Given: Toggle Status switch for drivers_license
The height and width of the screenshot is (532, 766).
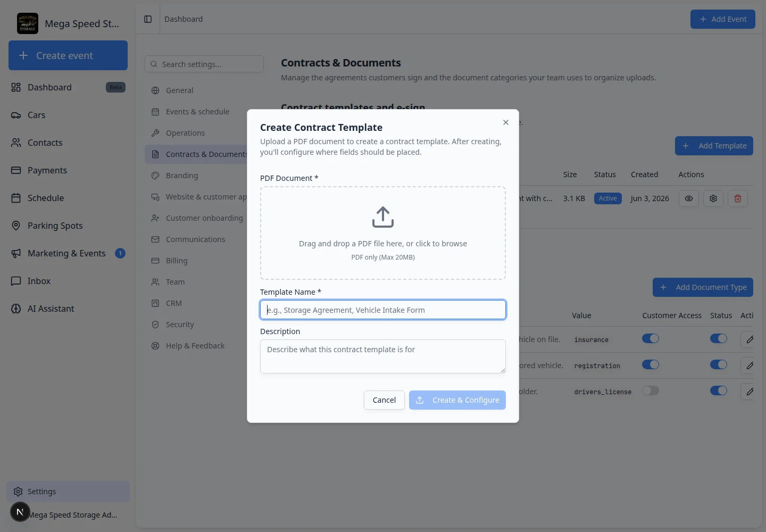Looking at the screenshot, I should [x=719, y=390].
